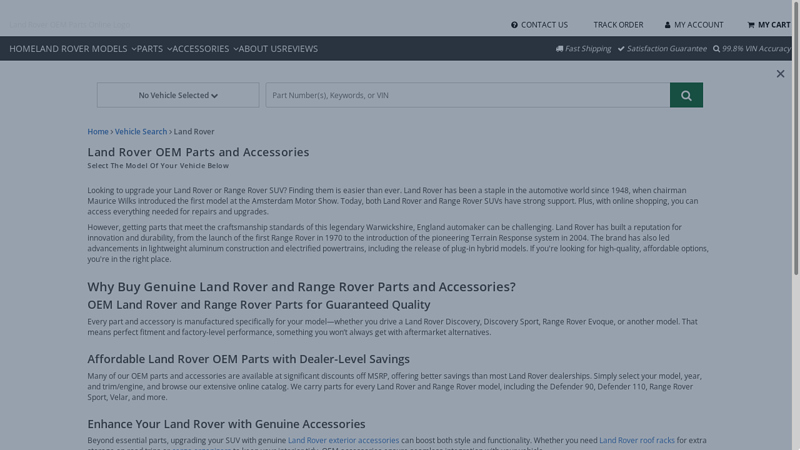The image size is (800, 450).
Task: Click the My Cart shopping cart icon
Action: click(x=751, y=24)
